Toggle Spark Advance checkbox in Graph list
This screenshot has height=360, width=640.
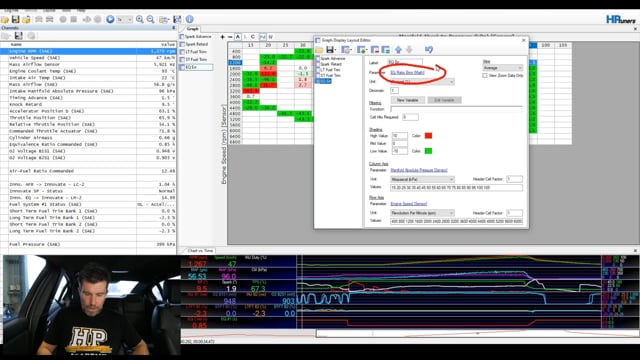tap(182, 37)
